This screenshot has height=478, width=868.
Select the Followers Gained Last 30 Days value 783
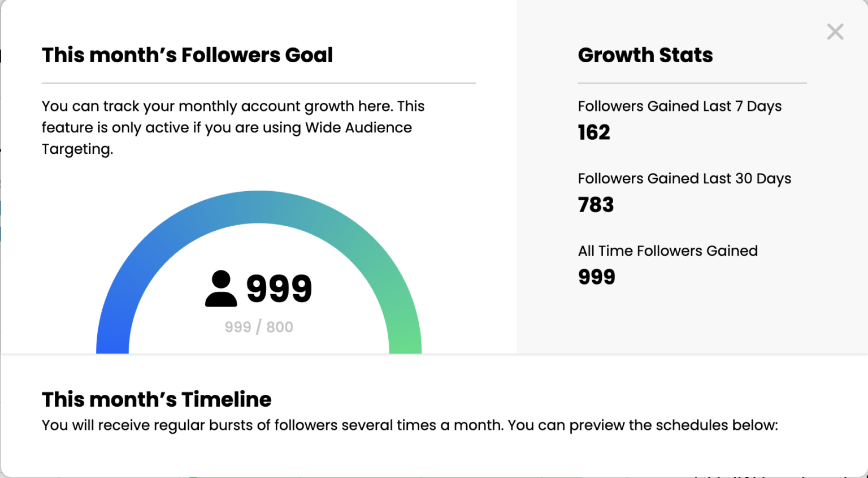point(596,204)
